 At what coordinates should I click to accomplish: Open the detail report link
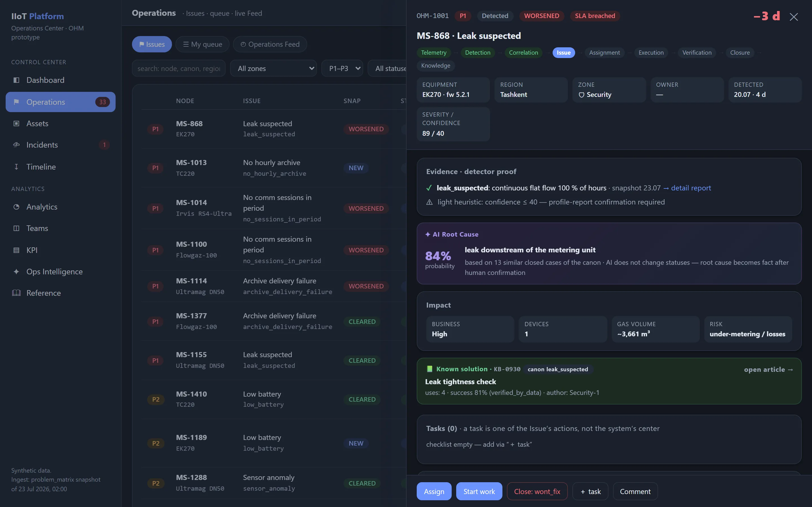pos(687,188)
